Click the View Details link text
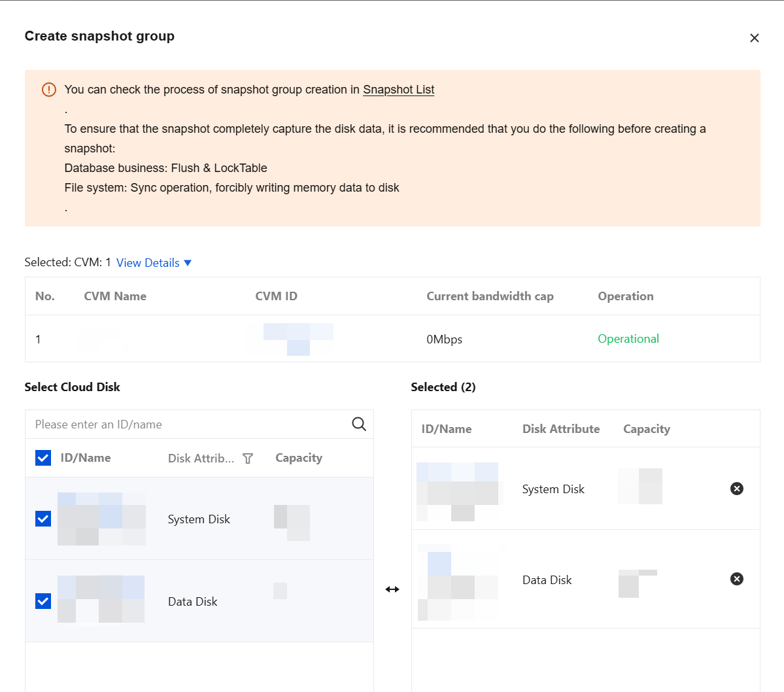 [x=148, y=263]
